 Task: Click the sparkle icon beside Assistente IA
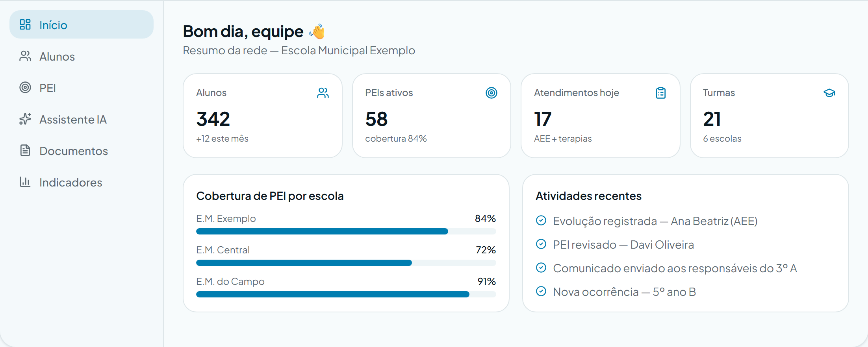[x=25, y=119]
